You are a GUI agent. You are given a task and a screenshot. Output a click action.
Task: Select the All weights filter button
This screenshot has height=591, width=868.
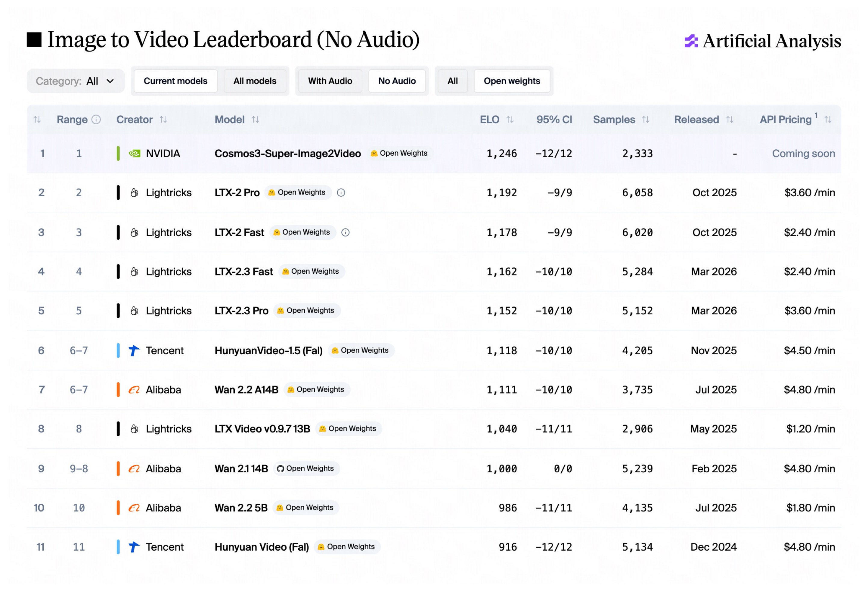(453, 81)
